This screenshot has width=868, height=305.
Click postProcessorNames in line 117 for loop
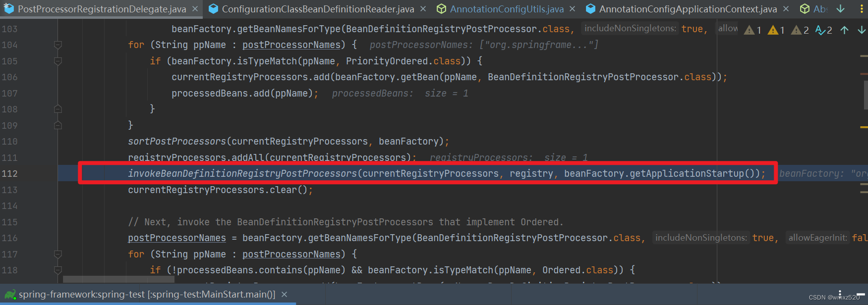[291, 254]
